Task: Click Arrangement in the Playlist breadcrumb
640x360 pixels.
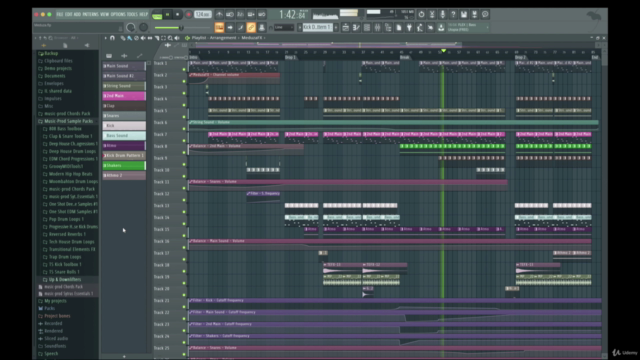Action: (223, 38)
